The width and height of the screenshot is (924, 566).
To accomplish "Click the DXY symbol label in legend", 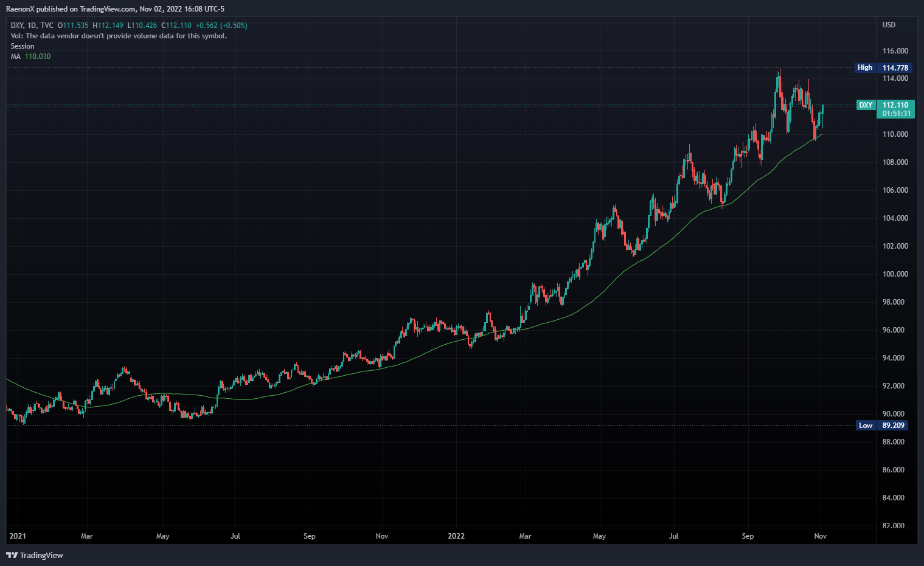I will click(17, 26).
